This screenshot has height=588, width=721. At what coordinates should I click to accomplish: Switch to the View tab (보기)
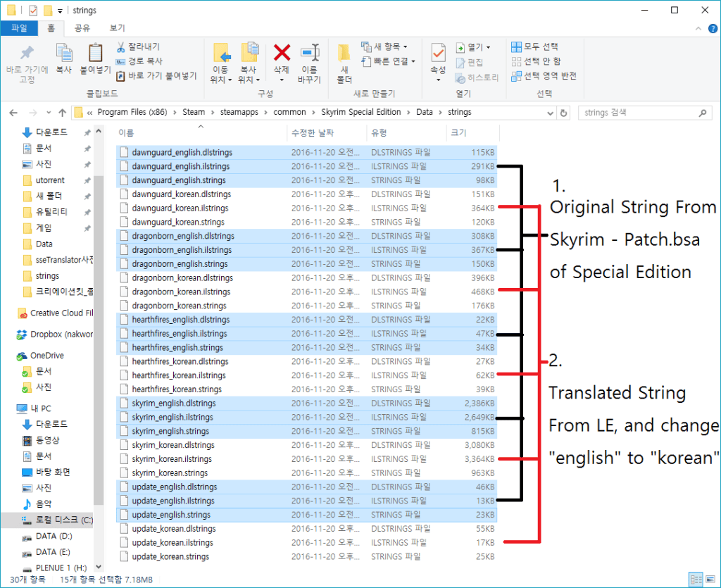(x=117, y=28)
